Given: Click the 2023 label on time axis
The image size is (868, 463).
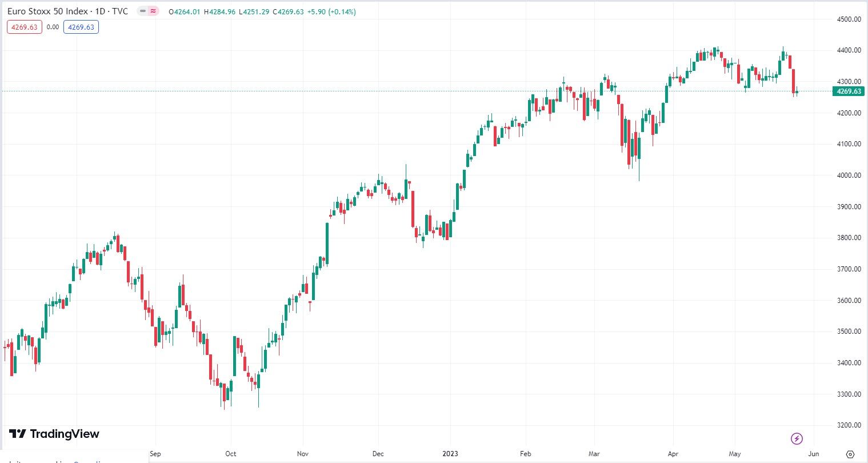Looking at the screenshot, I should [x=450, y=454].
